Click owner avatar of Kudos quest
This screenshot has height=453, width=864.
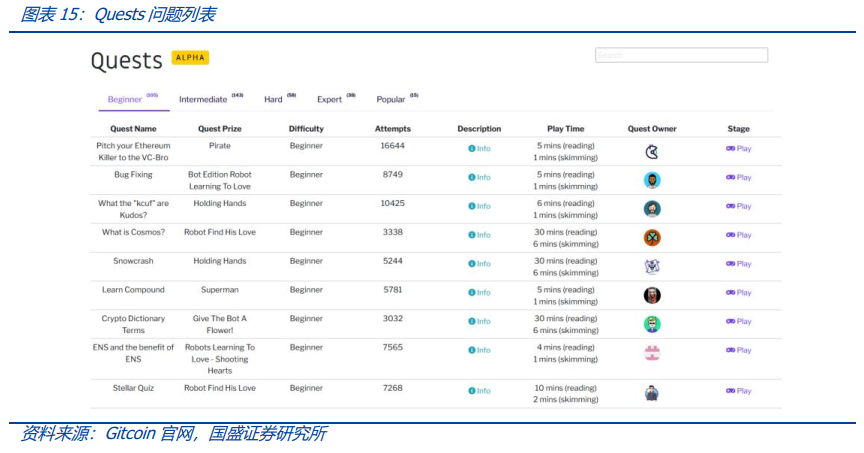click(652, 209)
